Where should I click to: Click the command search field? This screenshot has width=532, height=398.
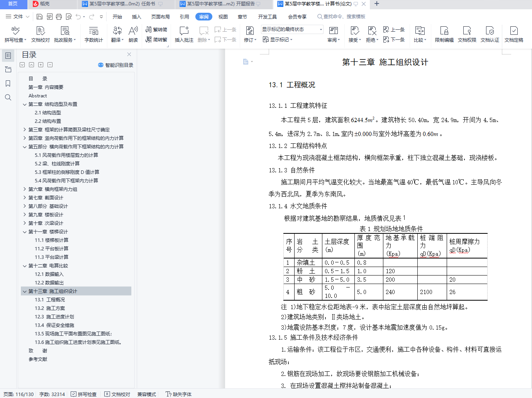pos(341,17)
